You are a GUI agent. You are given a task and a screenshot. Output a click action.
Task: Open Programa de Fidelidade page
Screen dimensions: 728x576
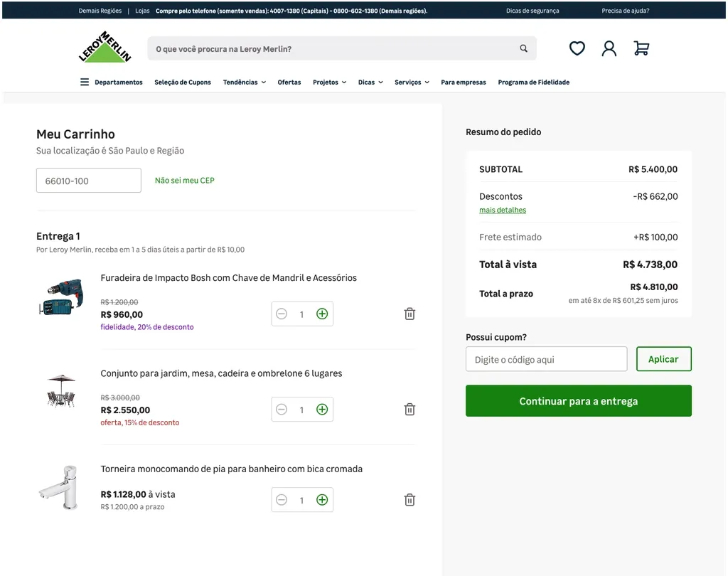point(533,82)
